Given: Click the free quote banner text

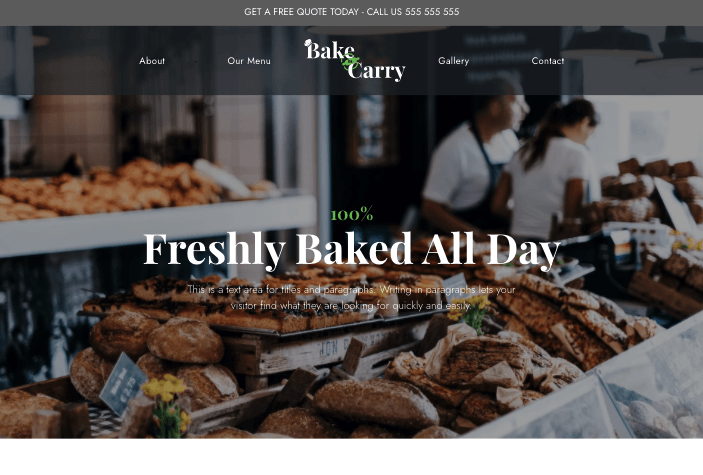Looking at the screenshot, I should point(352,12).
